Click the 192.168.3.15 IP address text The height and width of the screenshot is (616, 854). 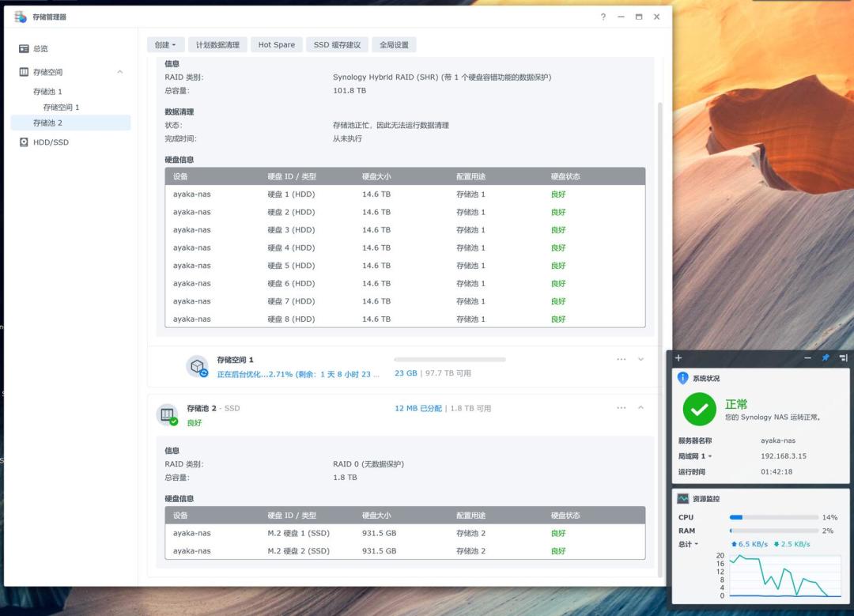[783, 456]
